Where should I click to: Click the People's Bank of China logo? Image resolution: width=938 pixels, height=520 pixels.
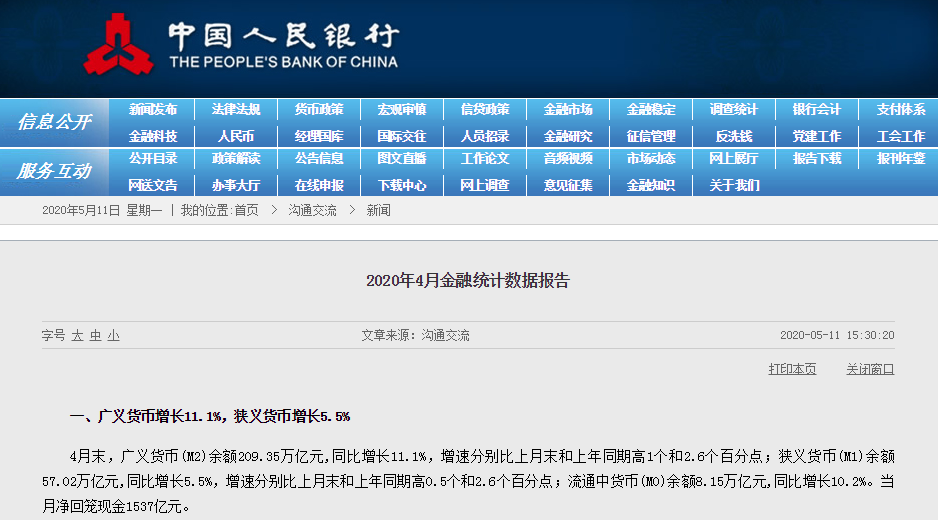coord(242,45)
